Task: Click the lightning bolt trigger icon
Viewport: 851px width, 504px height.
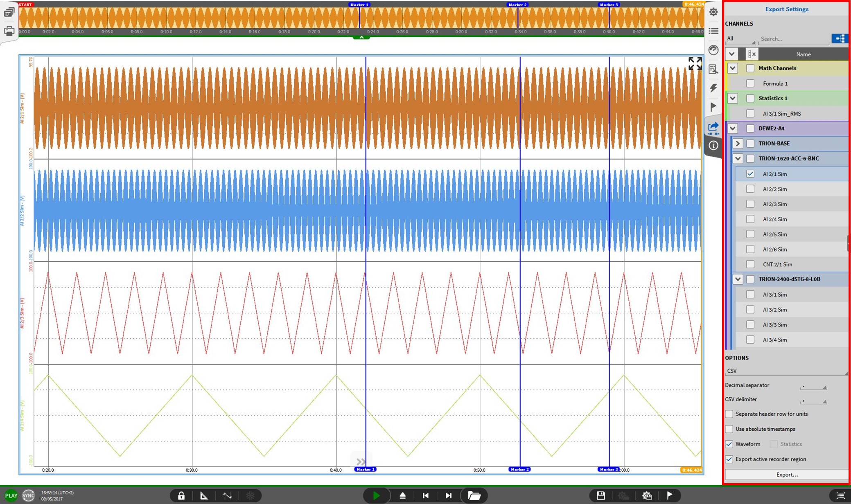Action: pyautogui.click(x=713, y=88)
